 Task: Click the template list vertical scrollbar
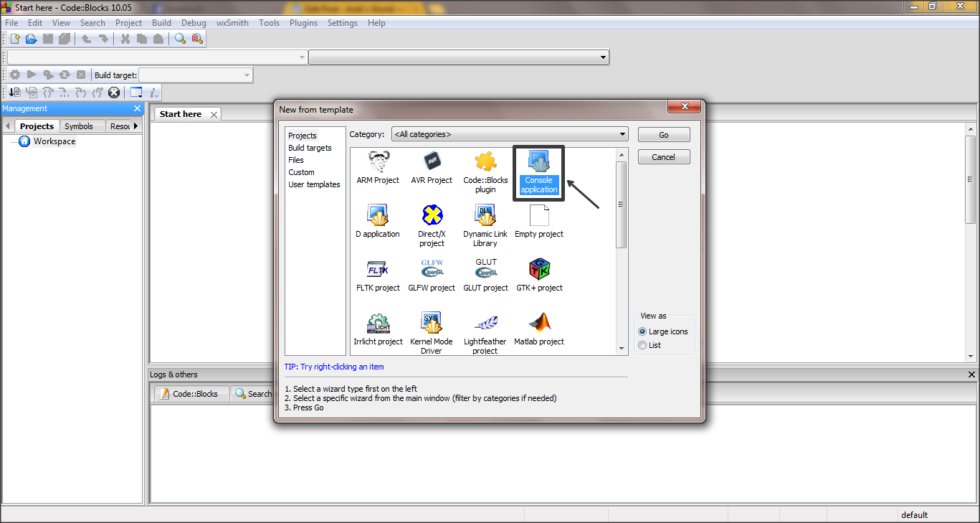click(x=622, y=204)
